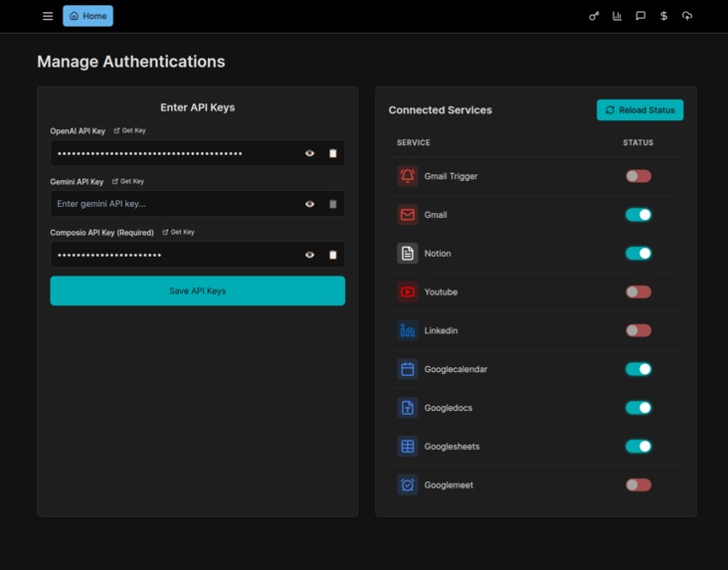This screenshot has width=728, height=570.
Task: Click the Youtube play icon
Action: (x=407, y=291)
